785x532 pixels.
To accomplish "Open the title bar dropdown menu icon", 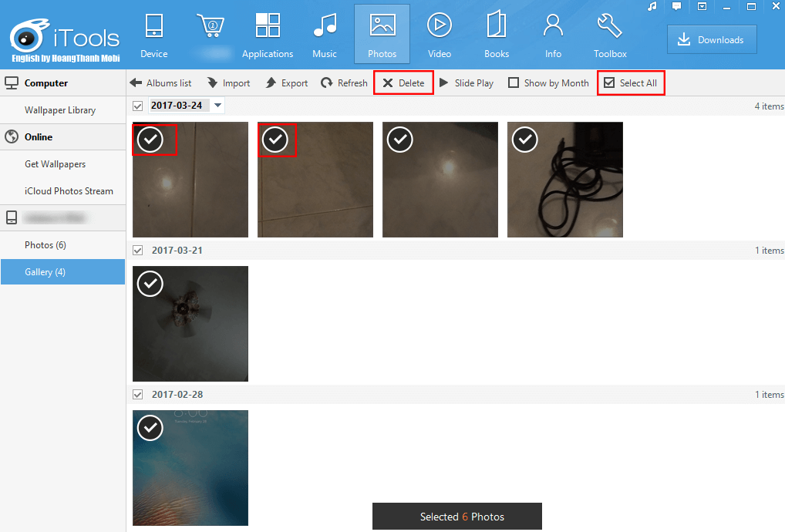I will (x=702, y=6).
